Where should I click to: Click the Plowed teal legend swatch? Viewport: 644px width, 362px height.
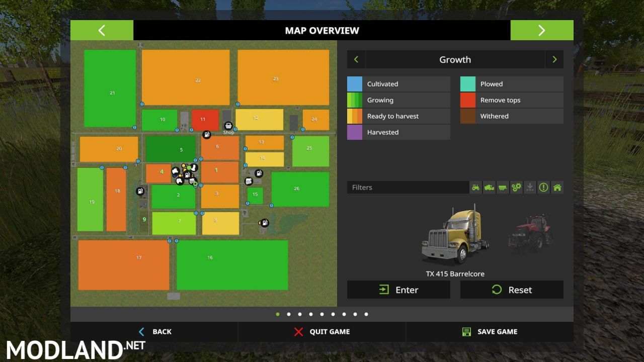468,84
